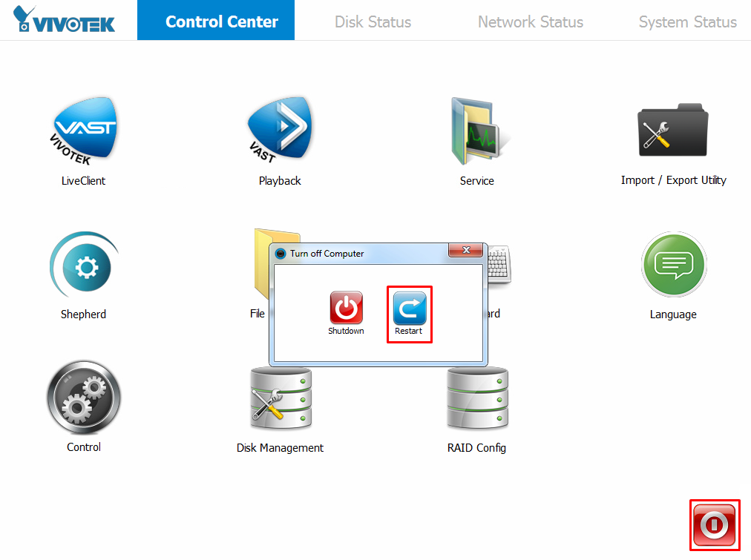The image size is (751, 560).
Task: Switch to the Network Status tab
Action: 530,22
